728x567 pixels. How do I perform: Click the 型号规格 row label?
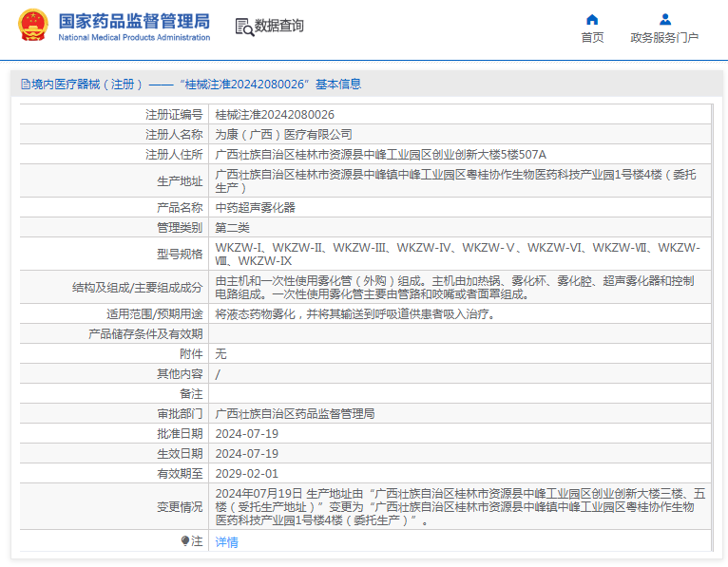tap(180, 254)
